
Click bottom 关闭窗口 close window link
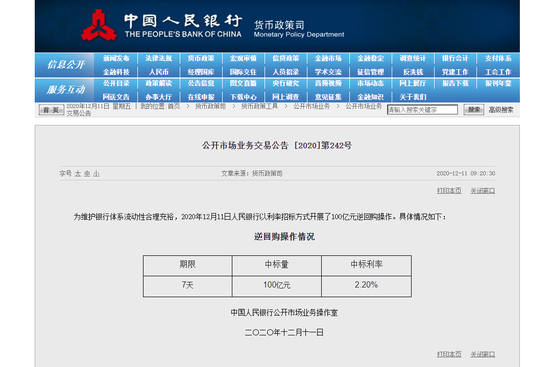coord(483,354)
